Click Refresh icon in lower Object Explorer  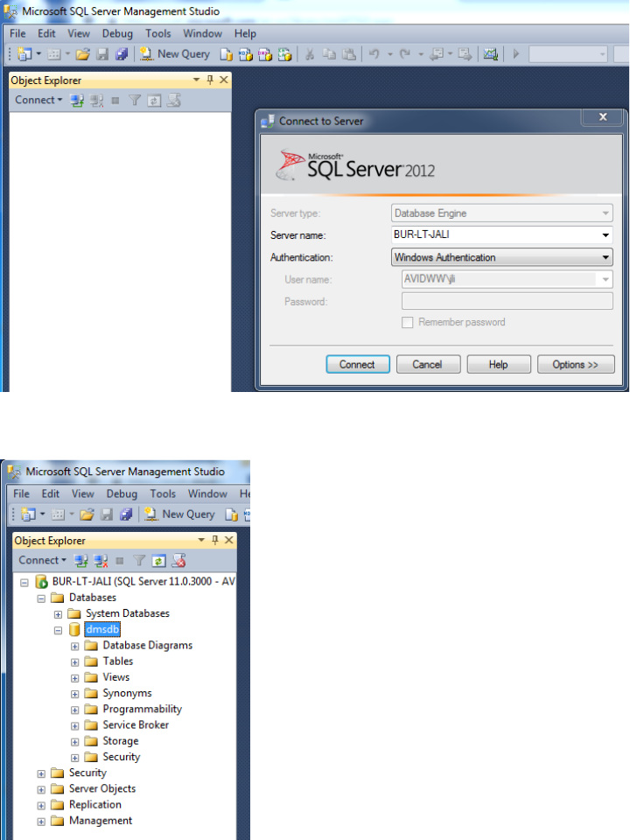click(x=158, y=560)
